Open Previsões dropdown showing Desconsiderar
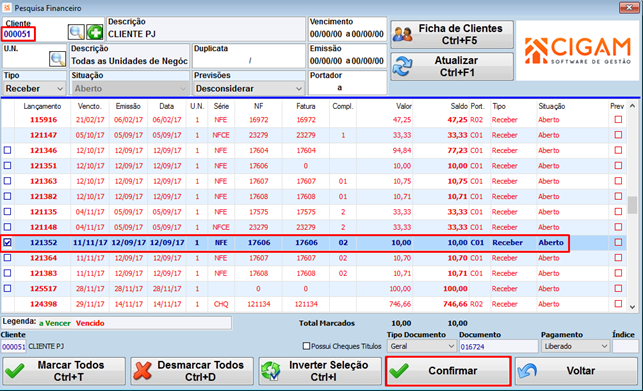The height and width of the screenshot is (391, 643). click(249, 89)
